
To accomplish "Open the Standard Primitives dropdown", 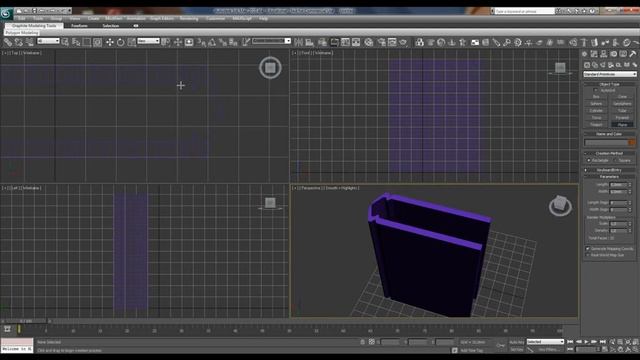I will (x=610, y=74).
